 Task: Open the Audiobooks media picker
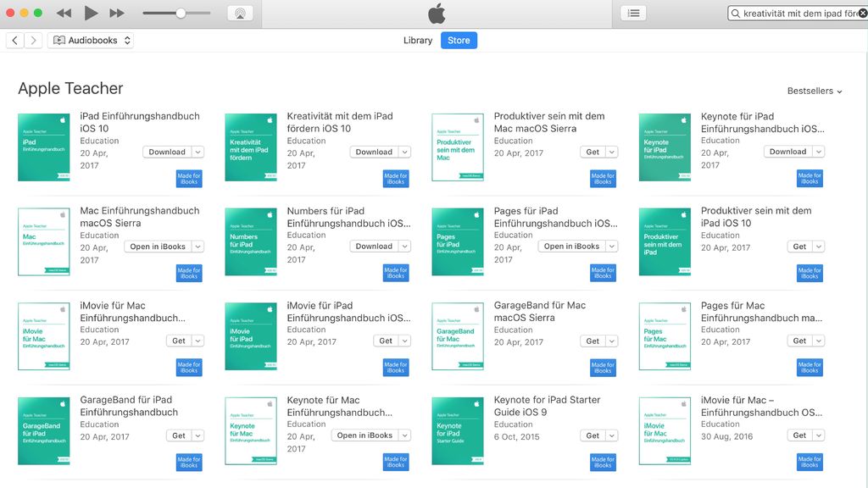(x=91, y=41)
